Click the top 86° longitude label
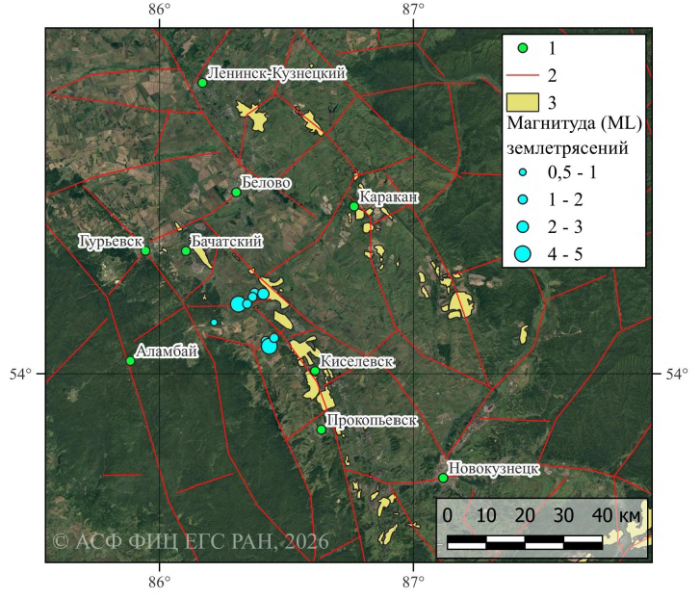The width and height of the screenshot is (700, 599). [x=160, y=9]
